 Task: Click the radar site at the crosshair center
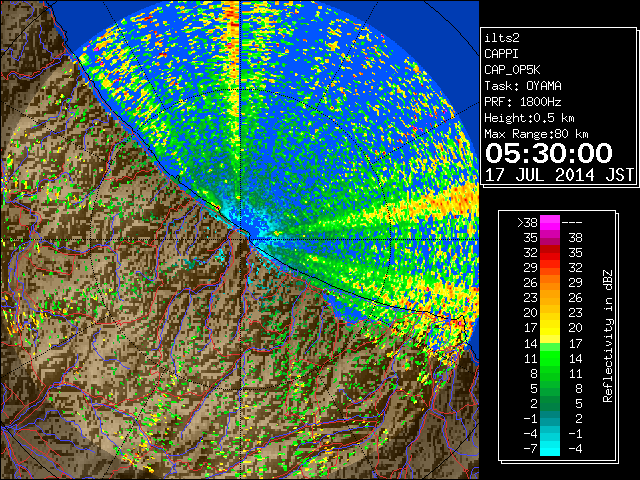(240, 239)
